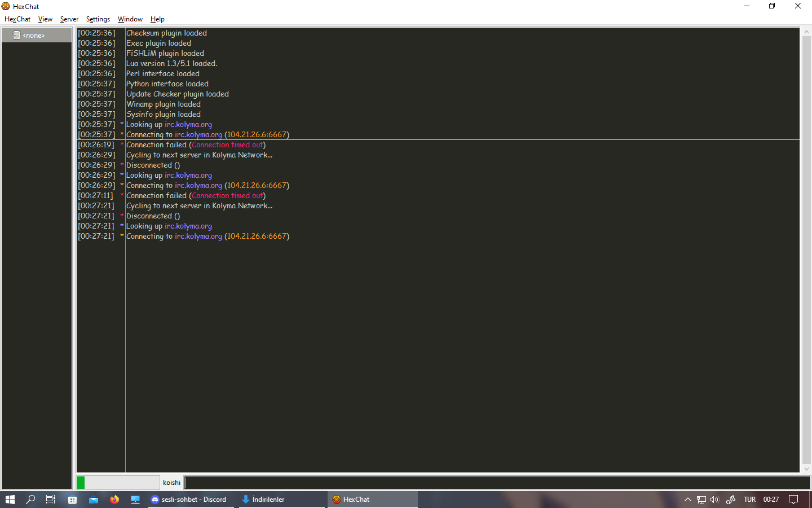This screenshot has width=812, height=508.
Task: Open the Windows Start menu
Action: (10, 500)
